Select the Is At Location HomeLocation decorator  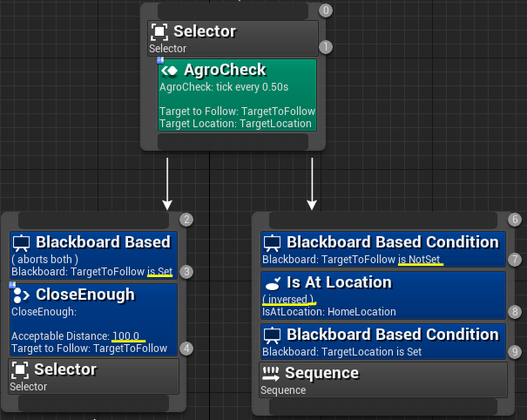[383, 295]
